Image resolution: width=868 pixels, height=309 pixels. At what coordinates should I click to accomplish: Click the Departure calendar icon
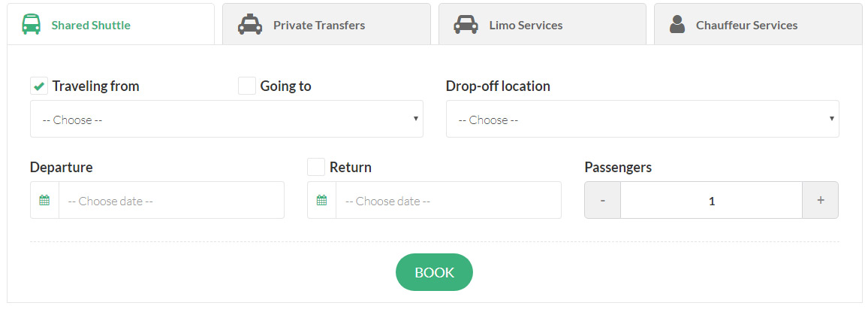(44, 200)
